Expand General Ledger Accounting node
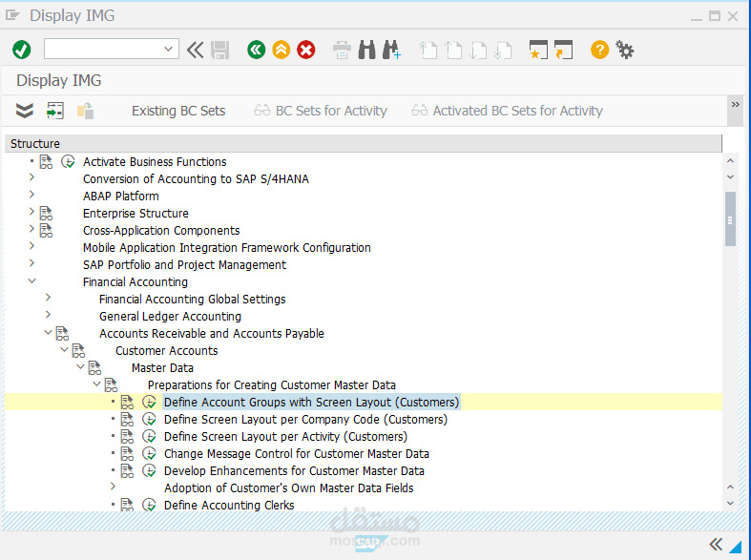This screenshot has width=751, height=560. pyautogui.click(x=48, y=315)
